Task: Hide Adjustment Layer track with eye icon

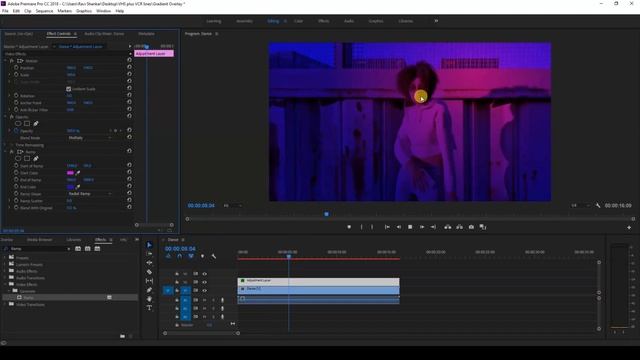Action: click(204, 282)
